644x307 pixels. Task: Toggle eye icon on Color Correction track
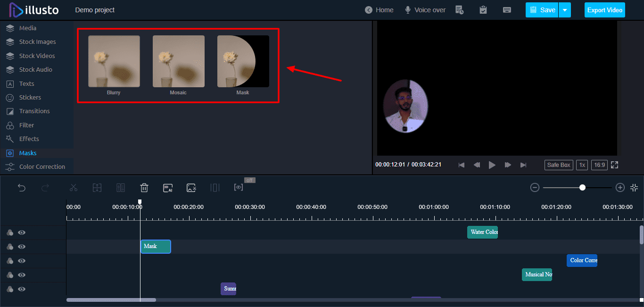pos(22,261)
